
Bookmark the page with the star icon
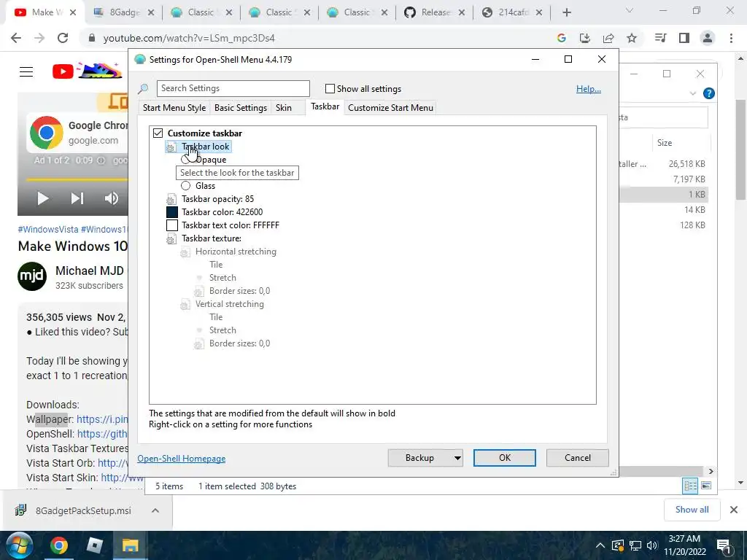[632, 38]
